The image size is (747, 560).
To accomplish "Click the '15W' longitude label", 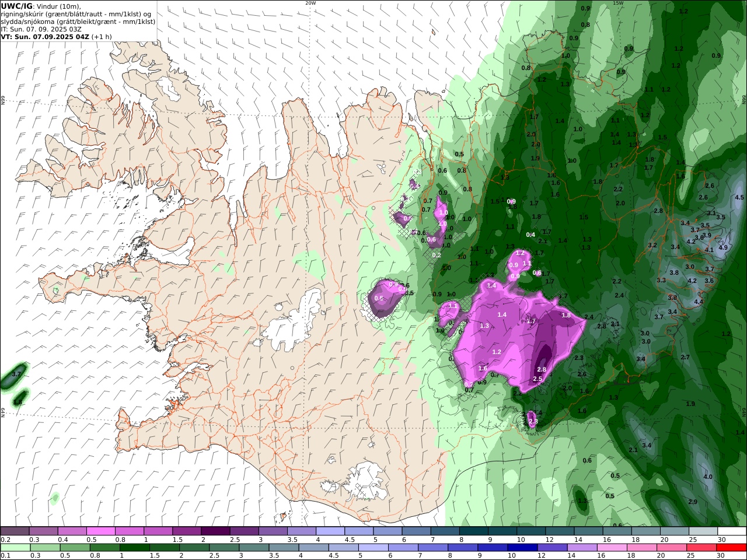I will 618,3.
